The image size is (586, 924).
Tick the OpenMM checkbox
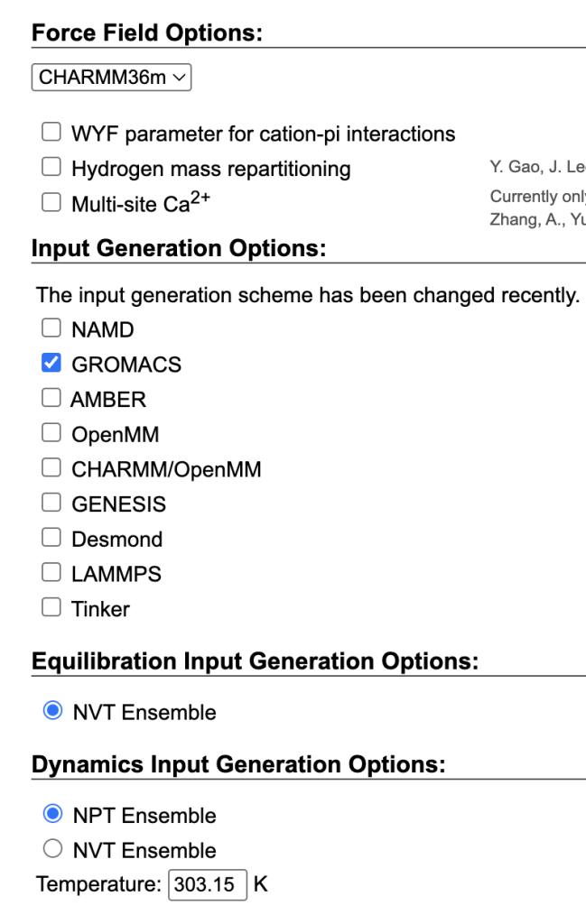tap(51, 434)
